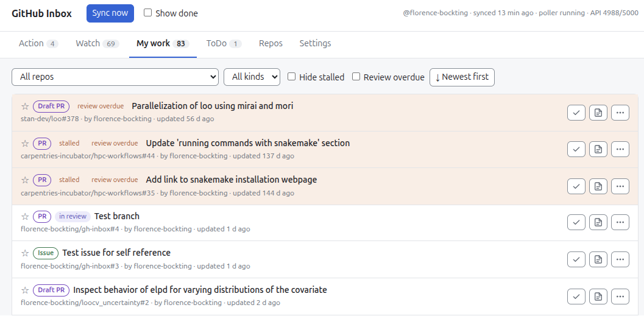Click 'florence-bockting/gh-inbox#3' metadata text
The width and height of the screenshot is (644, 316).
click(70, 266)
